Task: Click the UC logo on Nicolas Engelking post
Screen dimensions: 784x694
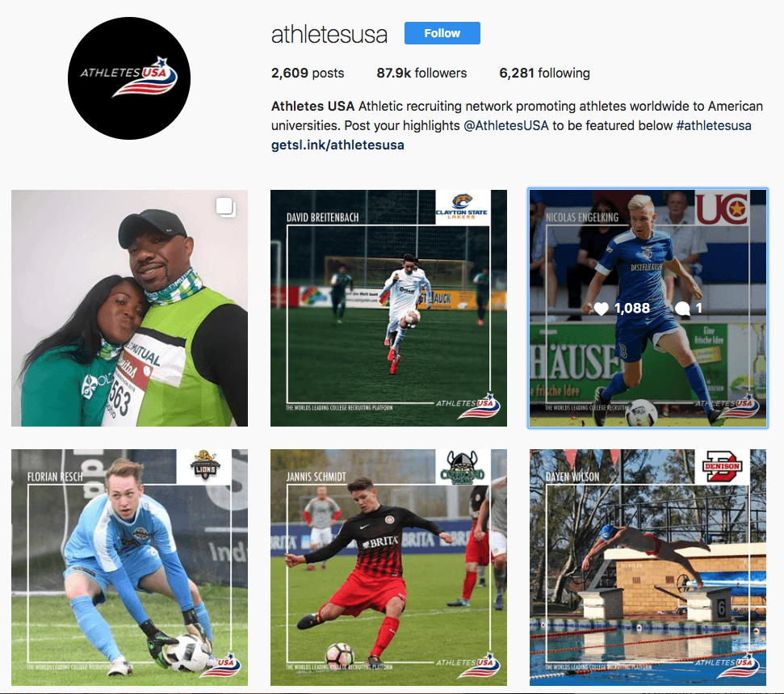Action: coord(722,208)
